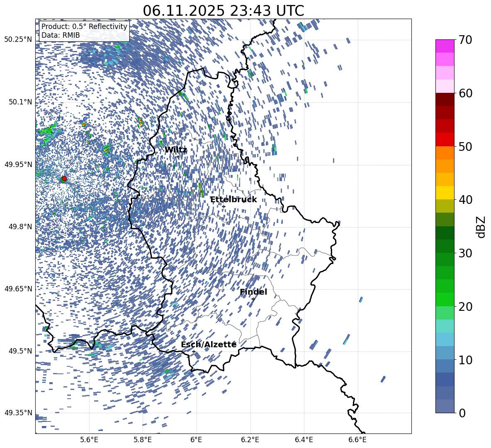Image resolution: width=491 pixels, height=448 pixels.
Task: Click the 5.8°E longitude label
Action: coord(143,440)
